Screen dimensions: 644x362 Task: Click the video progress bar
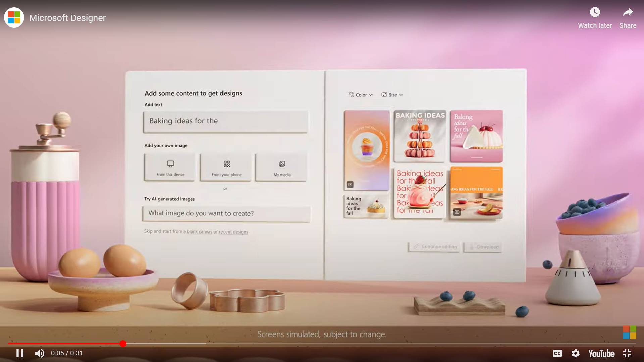pos(235,343)
